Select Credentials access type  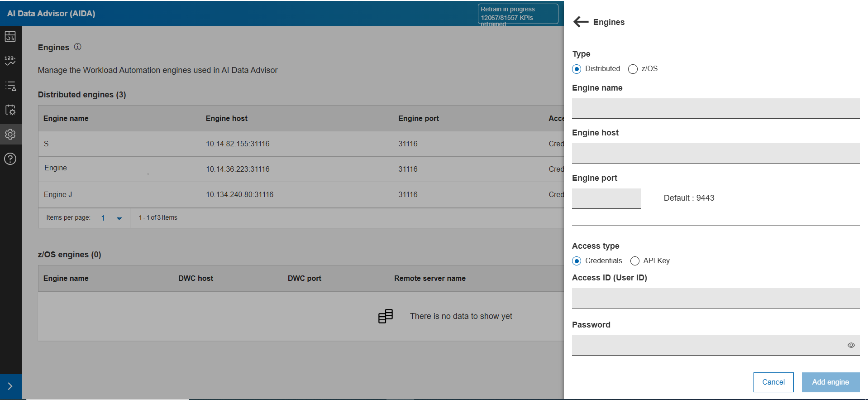click(577, 261)
